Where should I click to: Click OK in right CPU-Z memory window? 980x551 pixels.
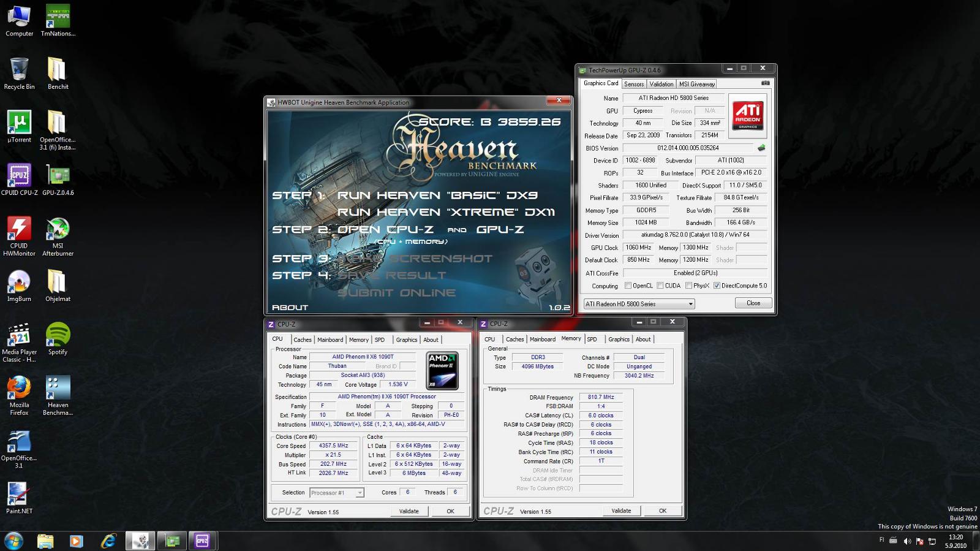[x=663, y=511]
